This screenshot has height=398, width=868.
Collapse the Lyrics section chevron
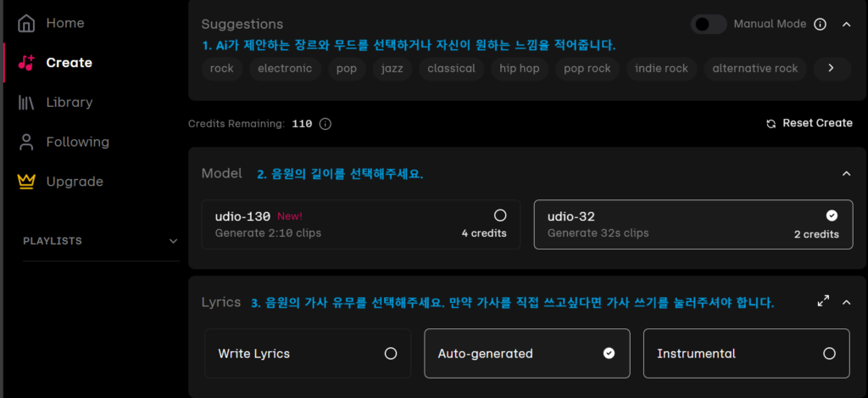[846, 302]
